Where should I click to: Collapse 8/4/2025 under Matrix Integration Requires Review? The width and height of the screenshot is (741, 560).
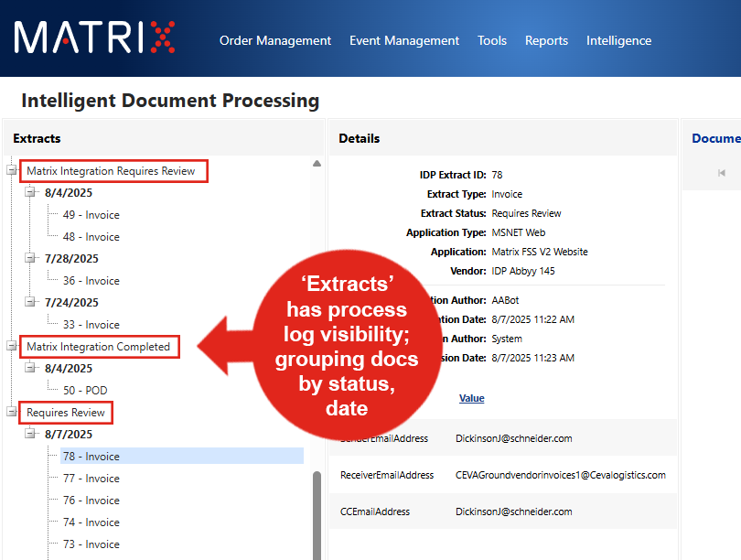(x=30, y=192)
